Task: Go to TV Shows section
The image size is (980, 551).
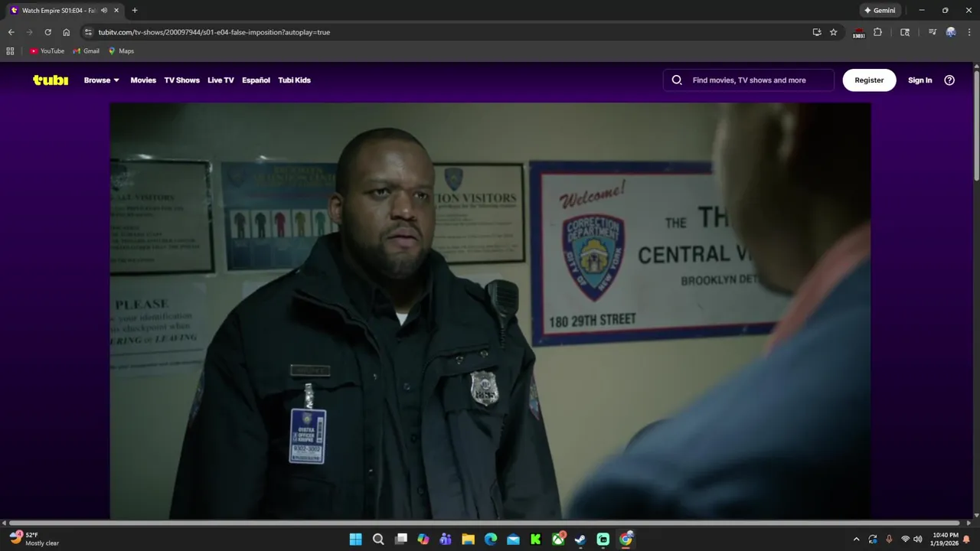Action: click(x=181, y=80)
